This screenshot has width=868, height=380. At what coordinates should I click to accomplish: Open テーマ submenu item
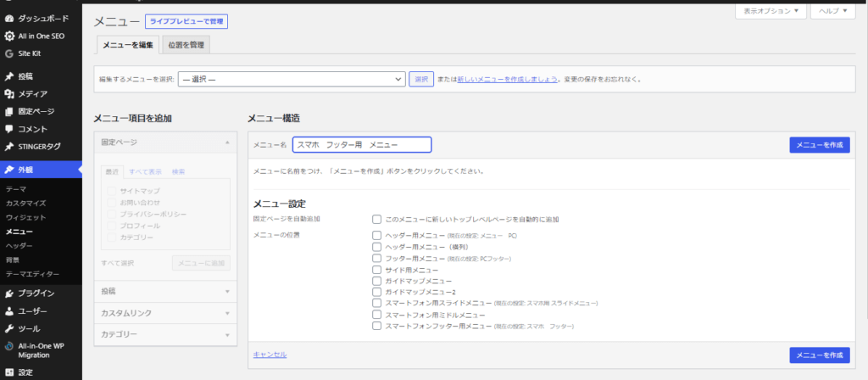tap(15, 189)
